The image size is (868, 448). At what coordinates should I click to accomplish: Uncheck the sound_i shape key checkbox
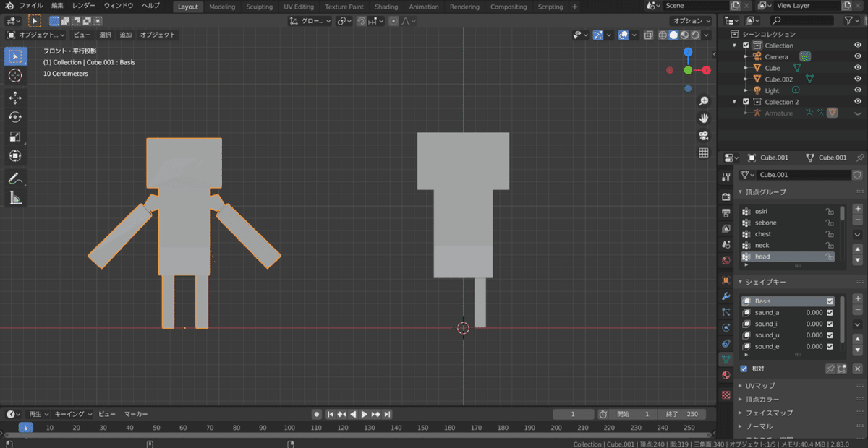coord(830,324)
